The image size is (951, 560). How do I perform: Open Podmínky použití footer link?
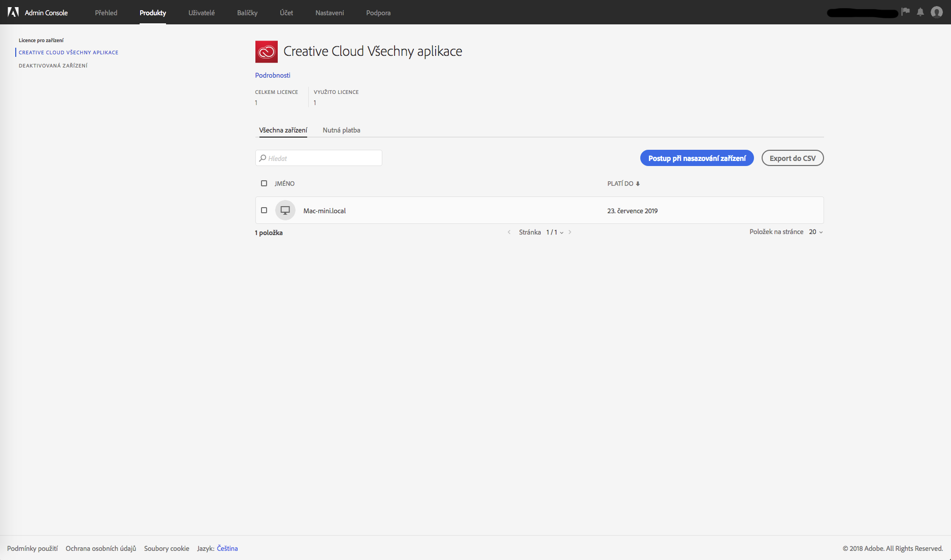(32, 548)
